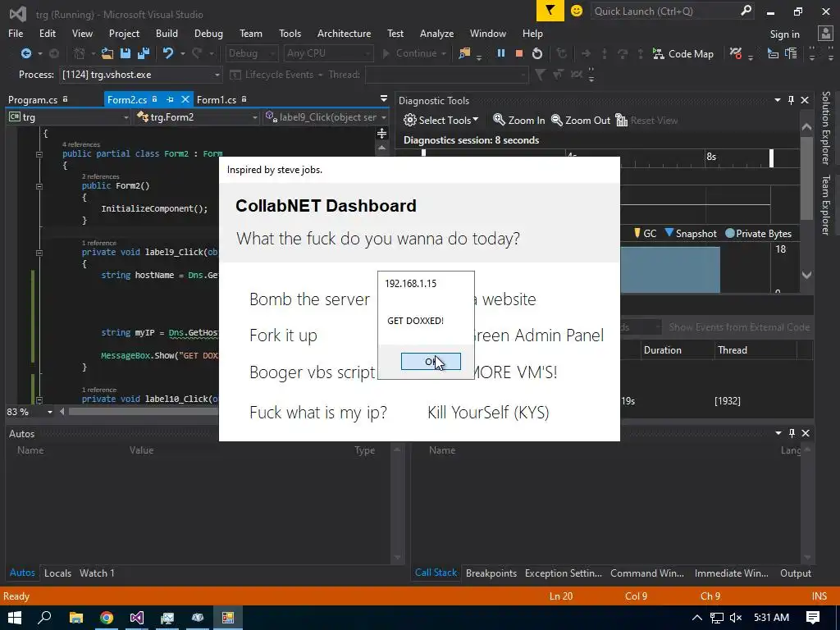Click the yellow notifications flag icon
The image size is (840, 630).
[550, 11]
